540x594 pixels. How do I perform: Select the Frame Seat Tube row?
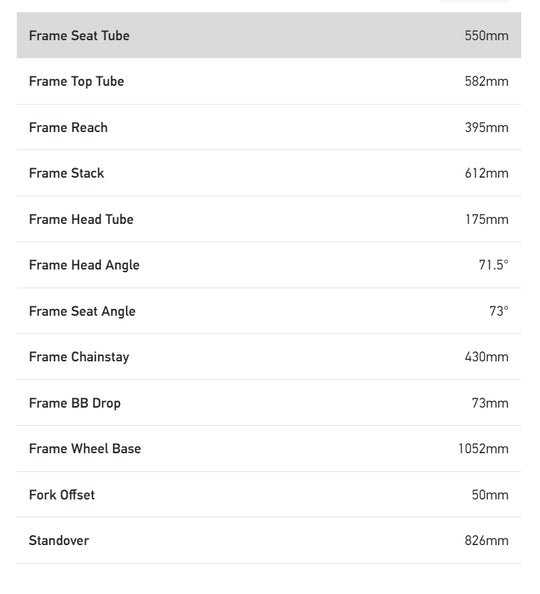click(269, 35)
